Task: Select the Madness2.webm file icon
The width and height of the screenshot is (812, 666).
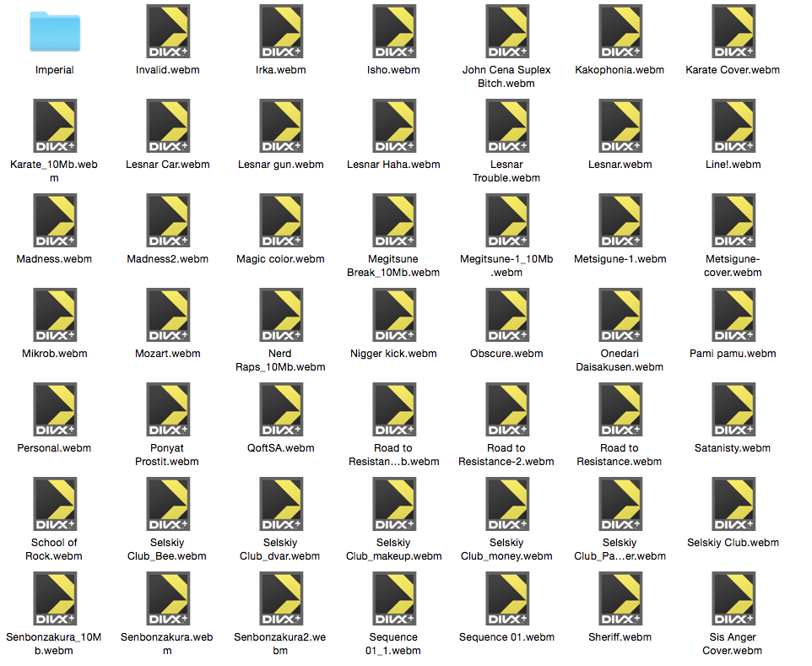Action: (168, 220)
